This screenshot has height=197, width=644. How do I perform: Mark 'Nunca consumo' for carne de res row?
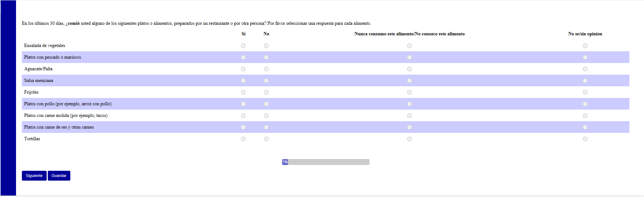tap(409, 127)
